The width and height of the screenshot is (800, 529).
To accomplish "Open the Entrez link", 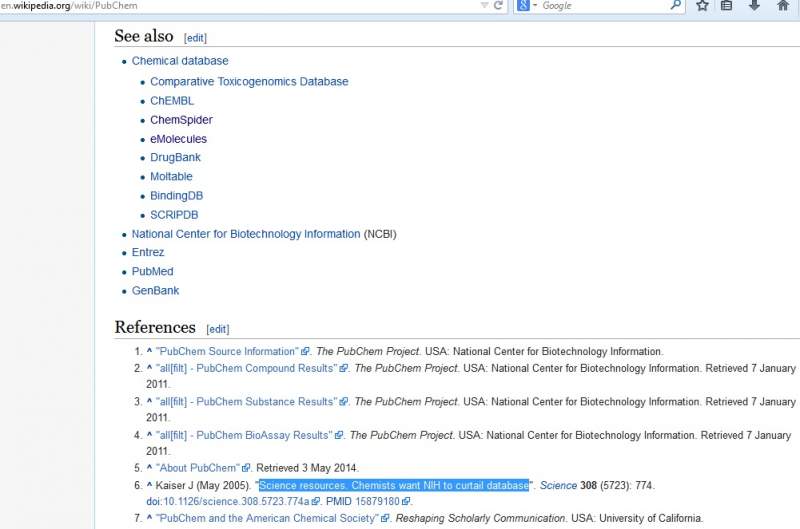I will tap(148, 253).
